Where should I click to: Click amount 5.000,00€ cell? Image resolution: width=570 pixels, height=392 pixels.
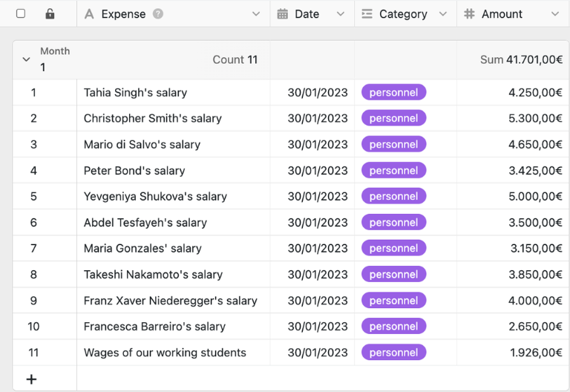coord(513,196)
